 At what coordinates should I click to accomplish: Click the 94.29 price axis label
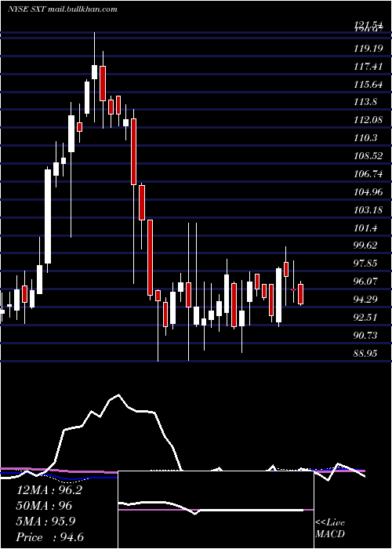[x=365, y=300]
